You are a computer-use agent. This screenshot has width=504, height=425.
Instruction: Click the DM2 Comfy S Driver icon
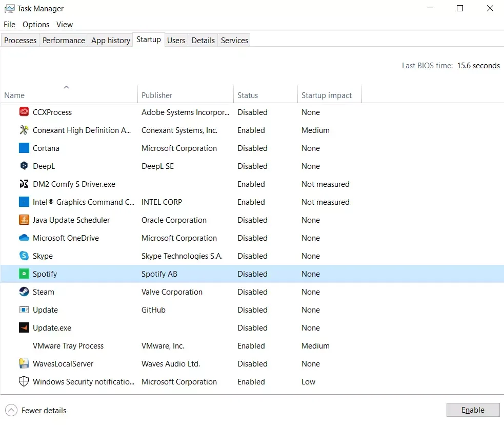(24, 184)
